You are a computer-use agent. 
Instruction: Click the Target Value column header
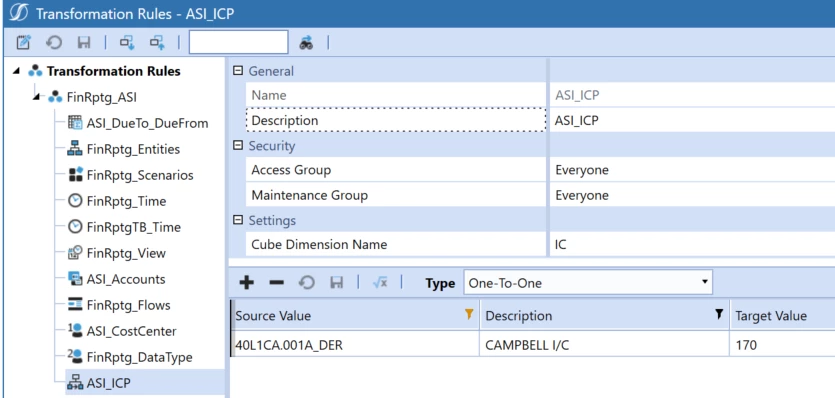pyautogui.click(x=771, y=316)
